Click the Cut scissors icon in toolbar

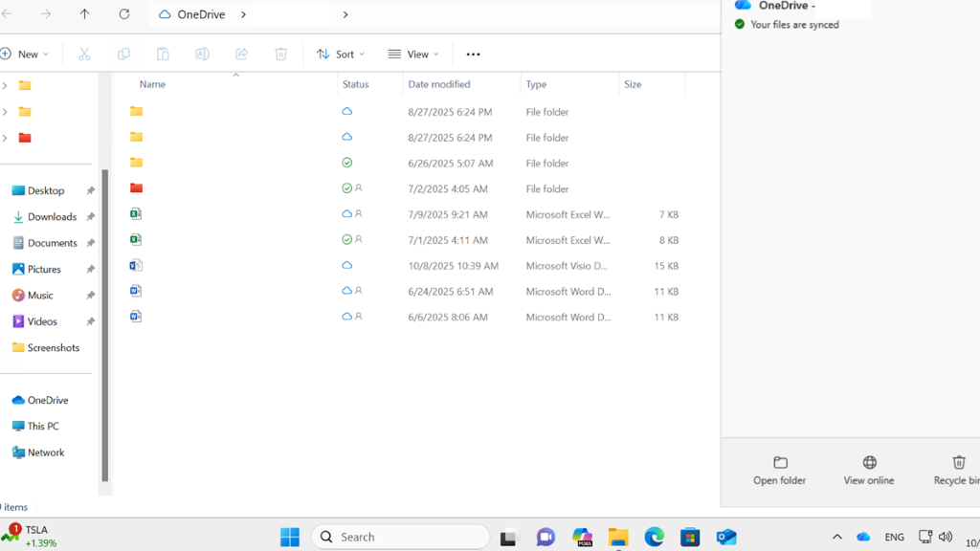tap(84, 55)
